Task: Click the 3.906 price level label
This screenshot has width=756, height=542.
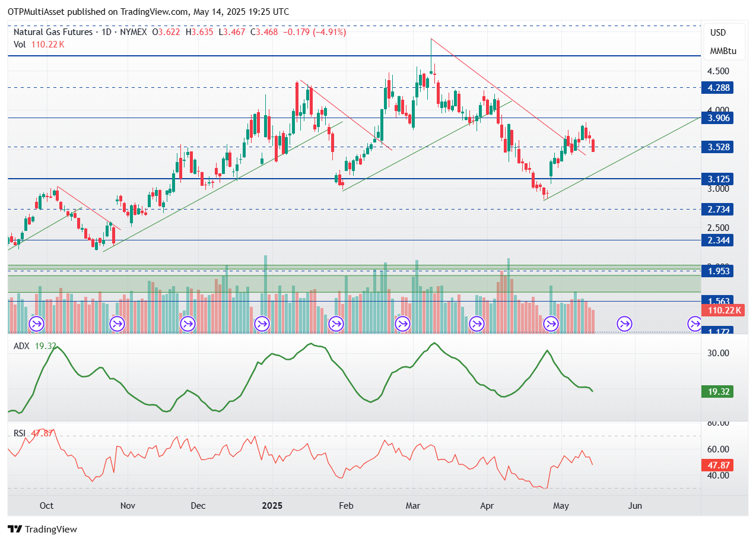Action: pyautogui.click(x=718, y=118)
